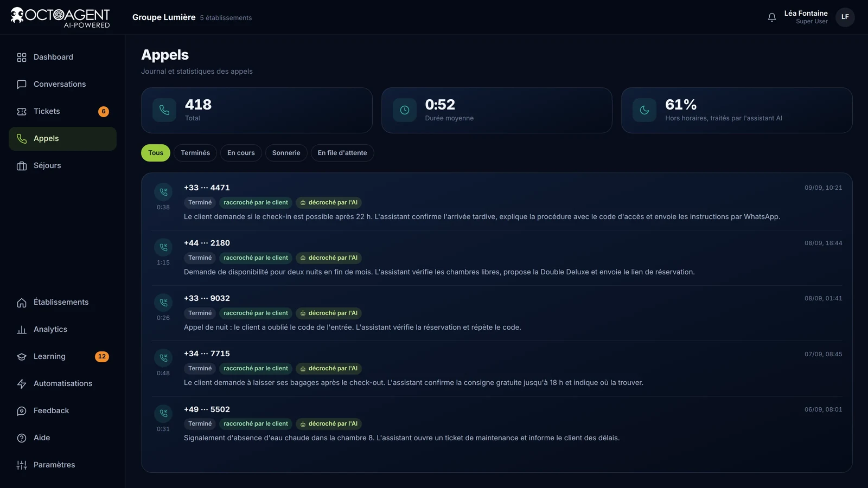Click the Tickets icon in the sidebar
The height and width of the screenshot is (488, 868).
pyautogui.click(x=22, y=112)
